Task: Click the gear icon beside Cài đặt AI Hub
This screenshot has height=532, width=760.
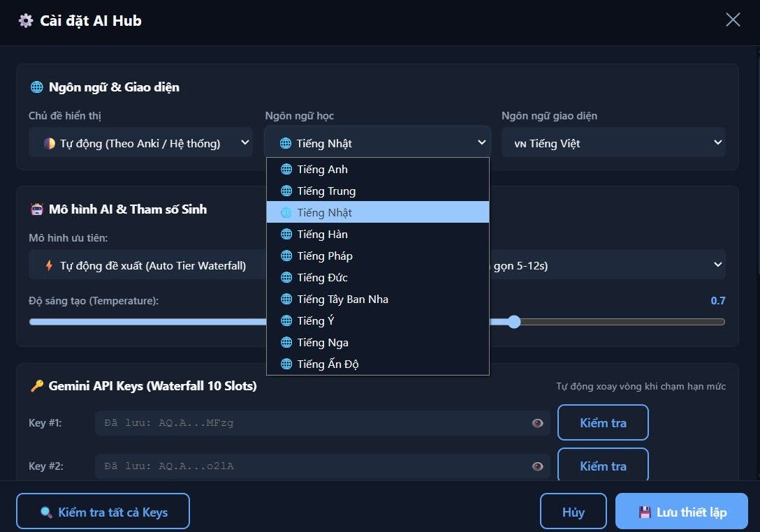Action: pos(26,20)
